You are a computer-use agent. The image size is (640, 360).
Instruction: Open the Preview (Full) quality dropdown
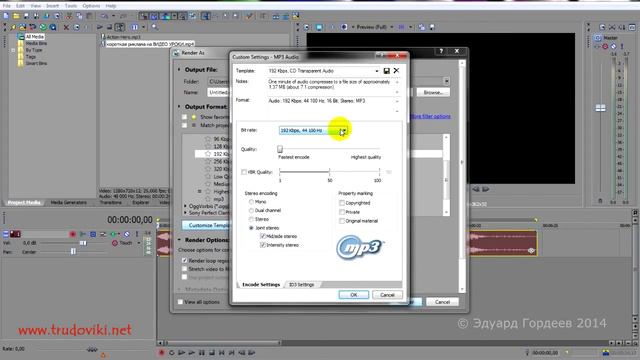[392, 27]
